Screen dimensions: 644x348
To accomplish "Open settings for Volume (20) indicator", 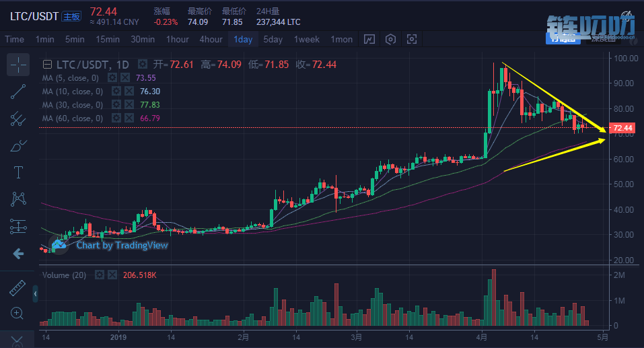I will 100,275.
